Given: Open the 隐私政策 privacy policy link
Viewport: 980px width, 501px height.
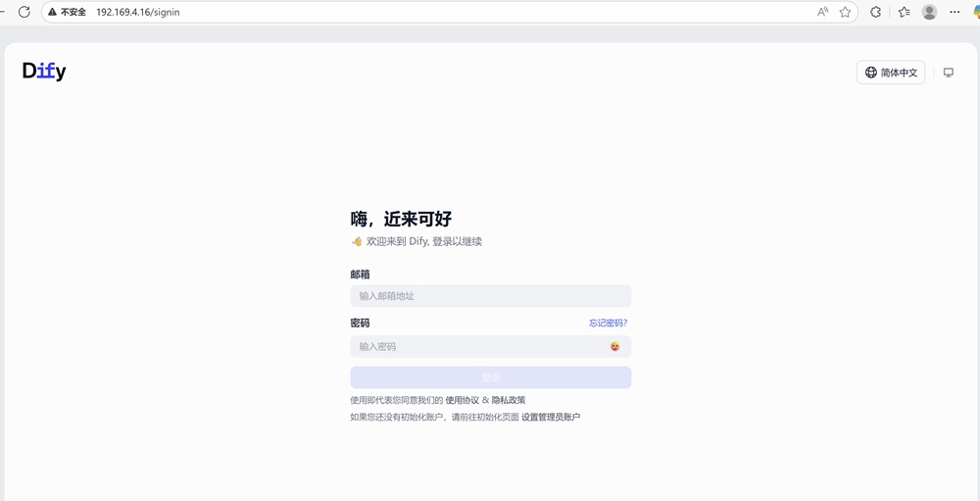Looking at the screenshot, I should tap(508, 400).
